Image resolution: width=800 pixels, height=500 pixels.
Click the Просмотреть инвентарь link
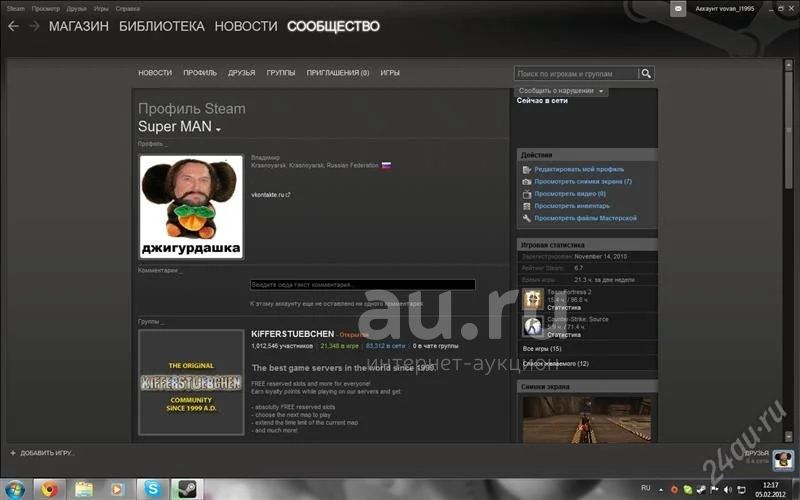[572, 206]
